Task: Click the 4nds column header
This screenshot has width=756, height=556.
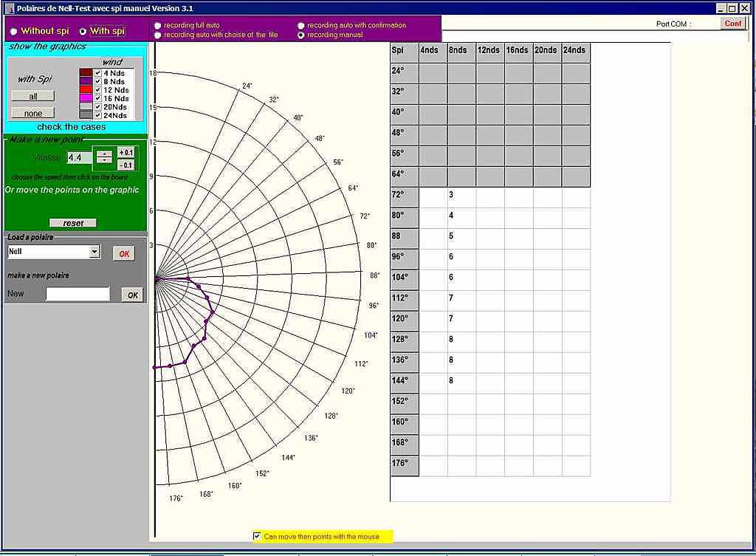Action: pos(433,52)
